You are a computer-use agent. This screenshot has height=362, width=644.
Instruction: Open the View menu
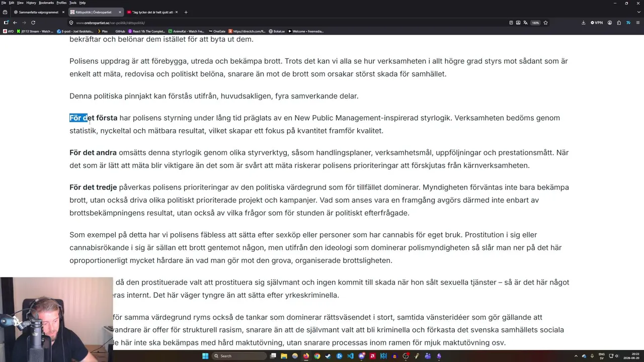(20, 3)
